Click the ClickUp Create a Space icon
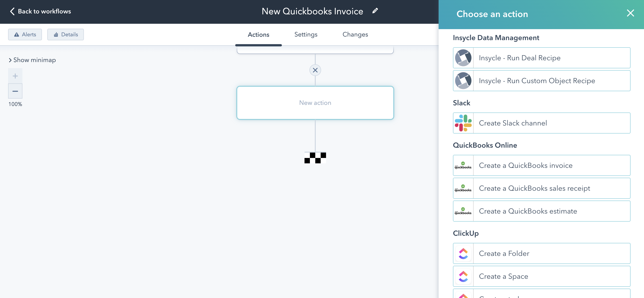This screenshot has height=298, width=644. pyautogui.click(x=463, y=276)
